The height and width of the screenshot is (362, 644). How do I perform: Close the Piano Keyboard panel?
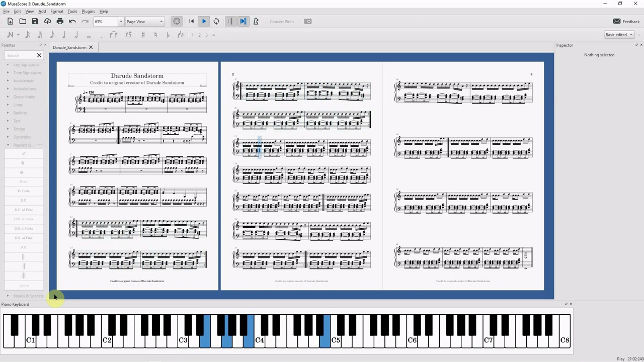point(571,304)
